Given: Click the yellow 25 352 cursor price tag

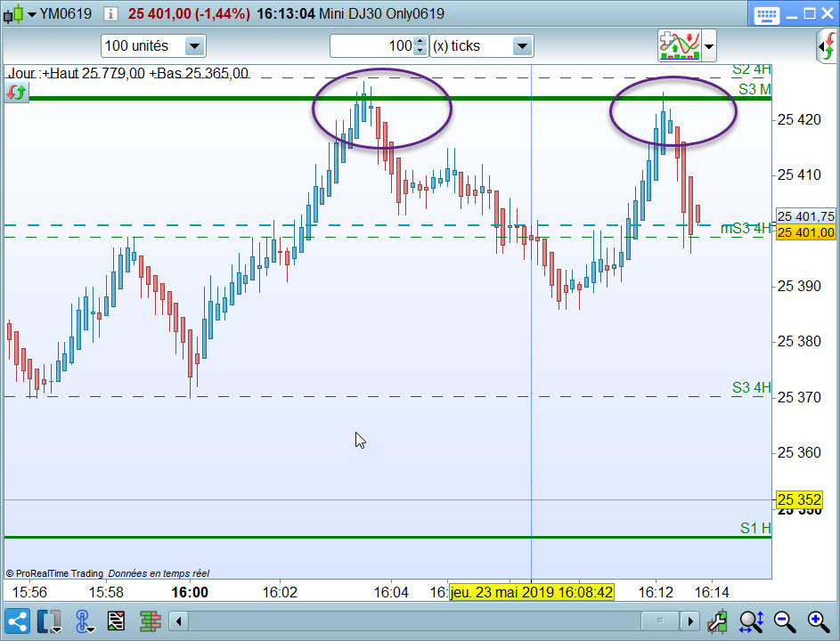Looking at the screenshot, I should pyautogui.click(x=799, y=499).
